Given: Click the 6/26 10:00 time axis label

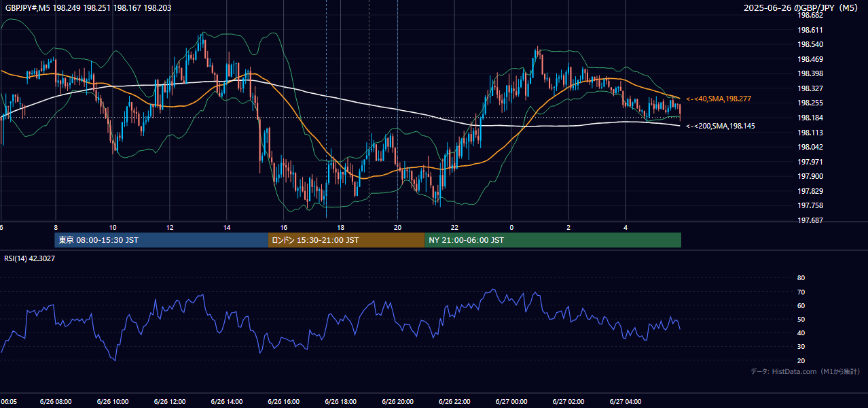Looking at the screenshot, I should click(x=113, y=402).
